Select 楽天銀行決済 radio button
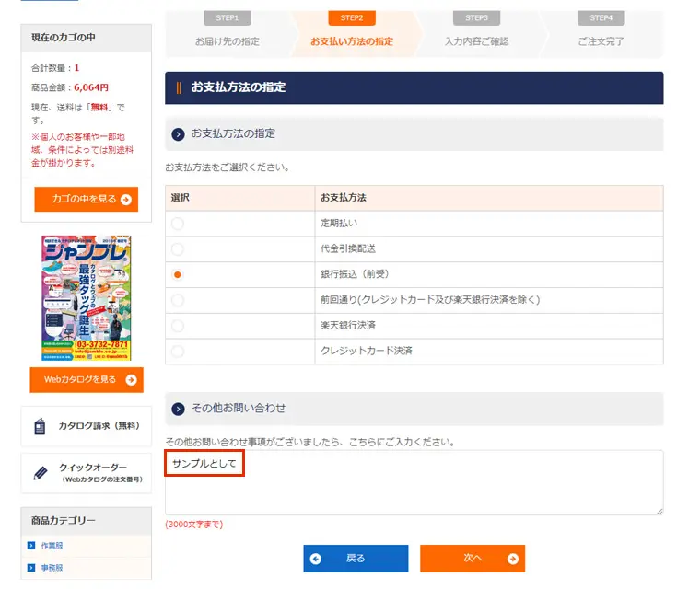This screenshot has width=700, height=589. [178, 326]
